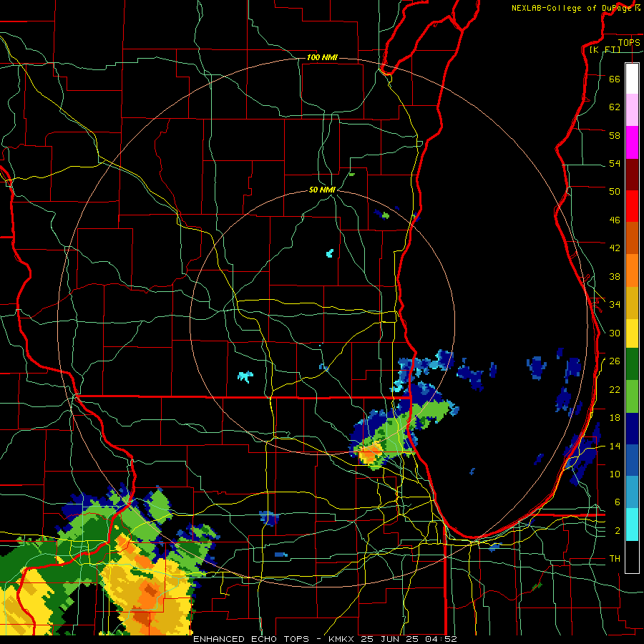
Task: Choose the navy blue legend color band
Action: pyautogui.click(x=632, y=429)
